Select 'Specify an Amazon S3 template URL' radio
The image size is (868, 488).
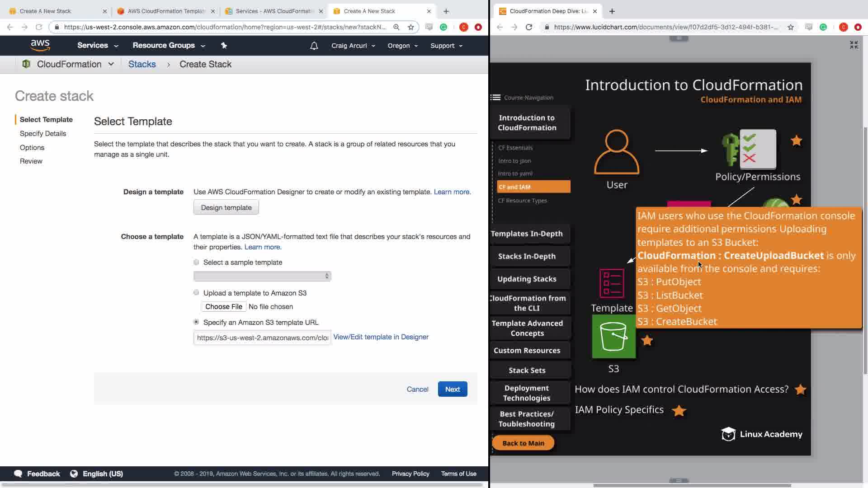pos(196,322)
